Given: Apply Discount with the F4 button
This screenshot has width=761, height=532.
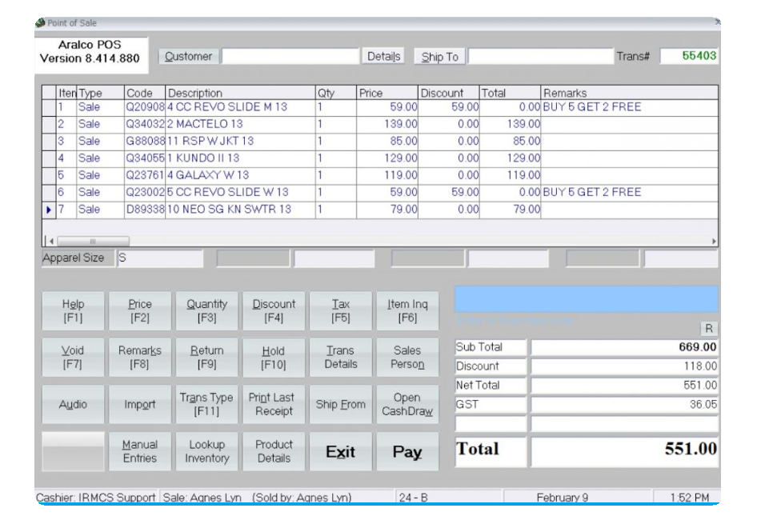Looking at the screenshot, I should (x=274, y=311).
